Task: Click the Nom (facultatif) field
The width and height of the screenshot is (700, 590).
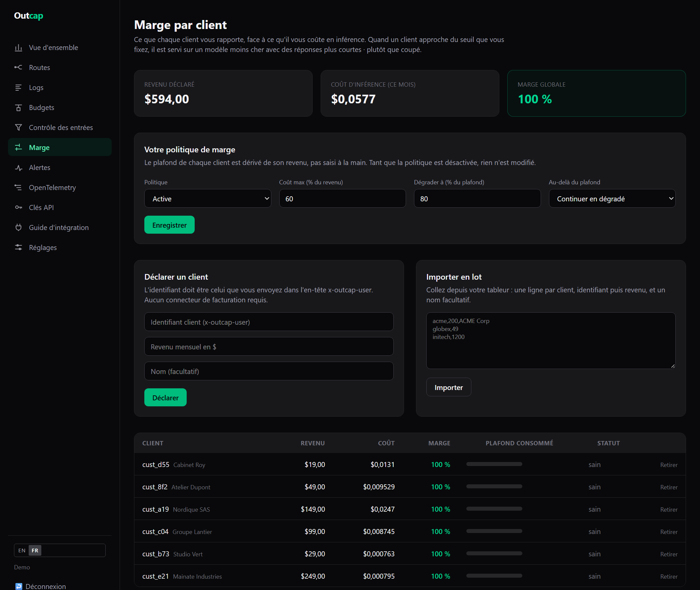Action: point(269,371)
